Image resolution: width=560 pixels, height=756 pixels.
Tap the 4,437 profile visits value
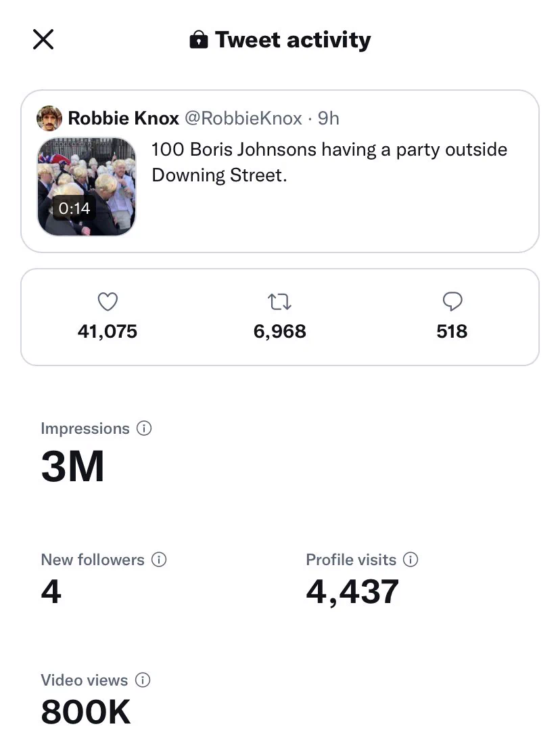[x=352, y=592]
